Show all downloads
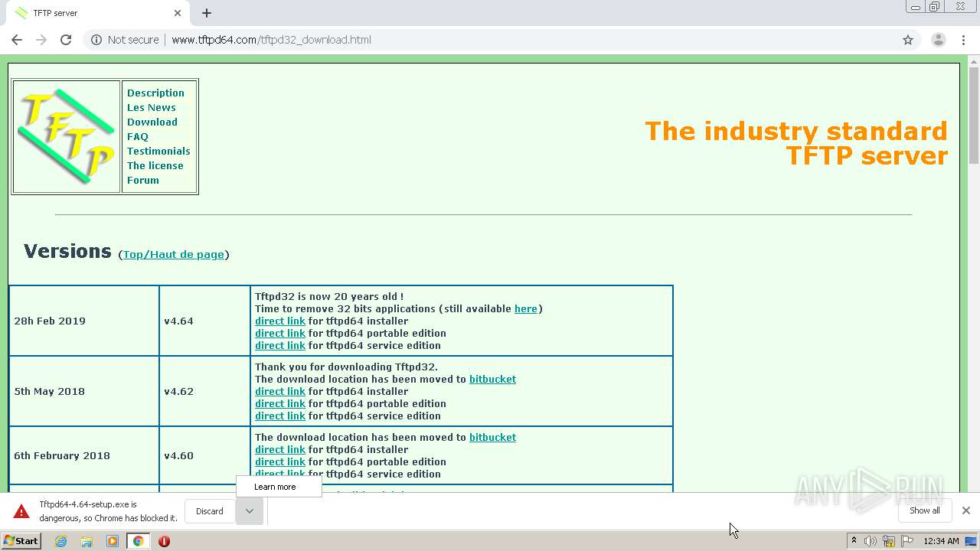 click(x=925, y=510)
